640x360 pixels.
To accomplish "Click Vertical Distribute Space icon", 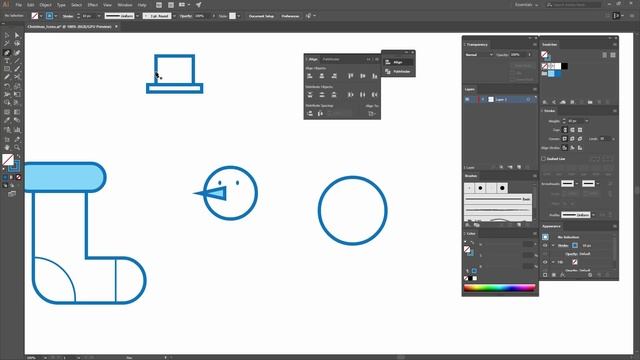I will coord(310,113).
